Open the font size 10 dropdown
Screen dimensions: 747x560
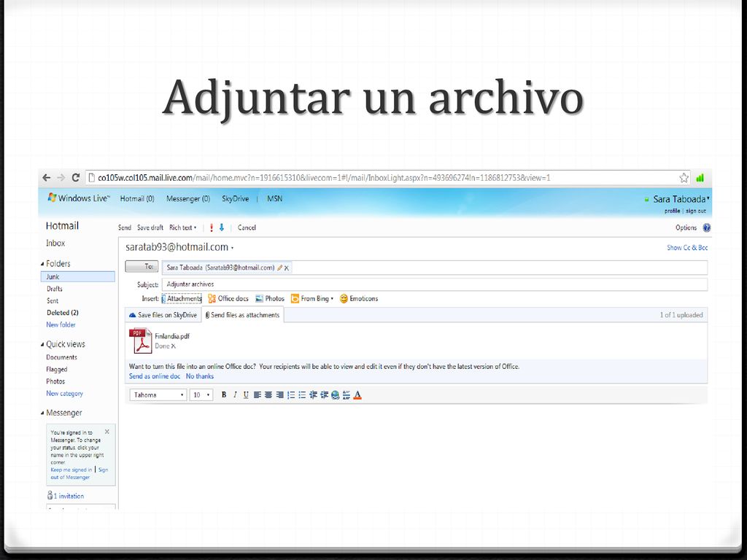click(201, 394)
